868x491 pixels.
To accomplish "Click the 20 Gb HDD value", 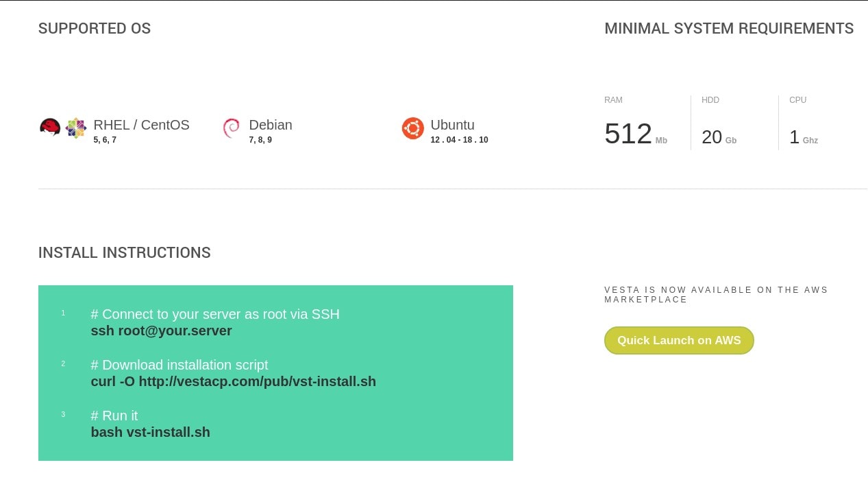I will tap(719, 137).
